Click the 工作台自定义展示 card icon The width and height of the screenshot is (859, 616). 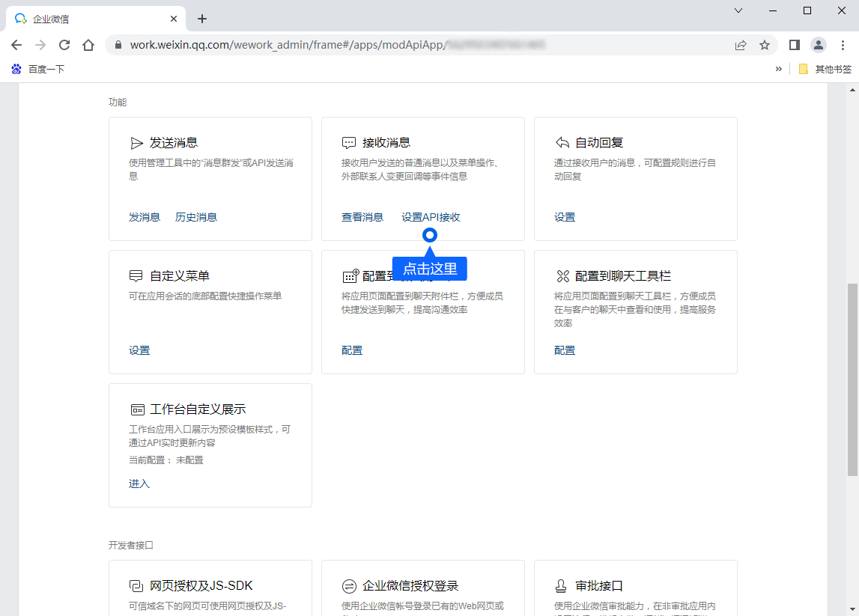(136, 409)
